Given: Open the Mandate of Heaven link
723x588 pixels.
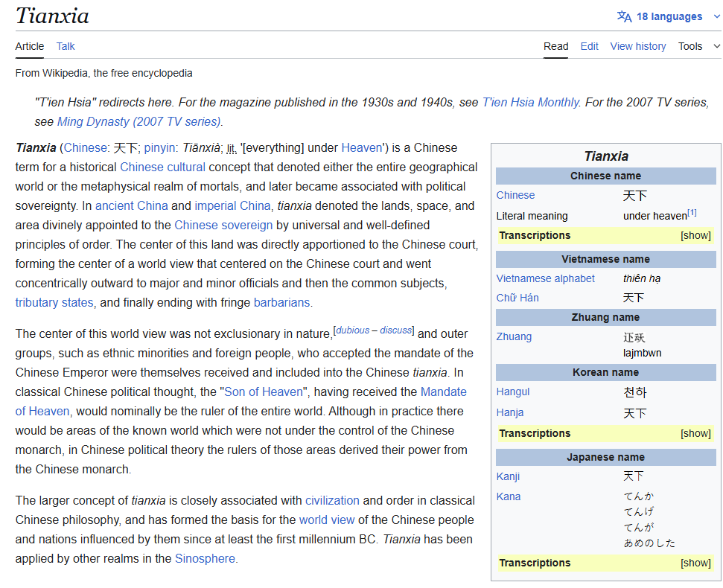Looking at the screenshot, I should (443, 392).
